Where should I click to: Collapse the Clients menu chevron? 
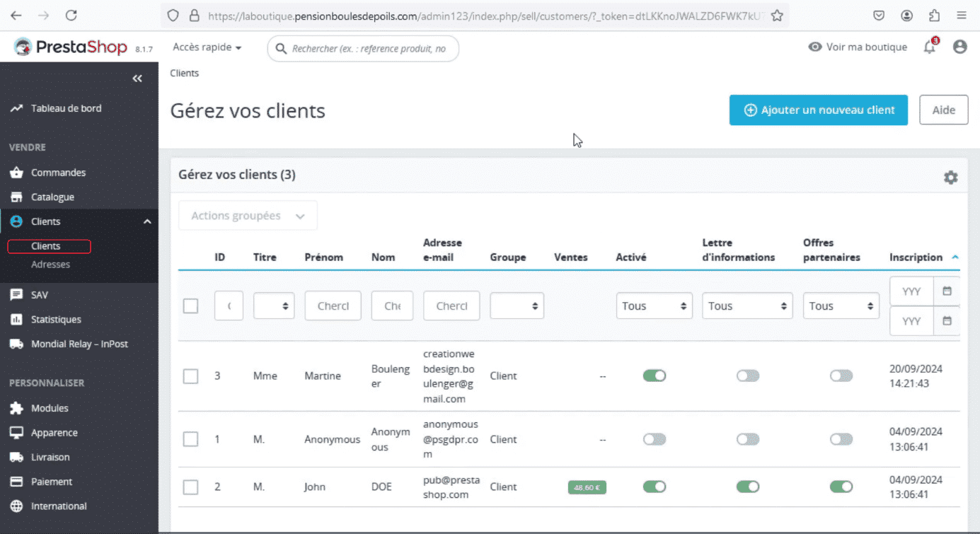(x=147, y=222)
